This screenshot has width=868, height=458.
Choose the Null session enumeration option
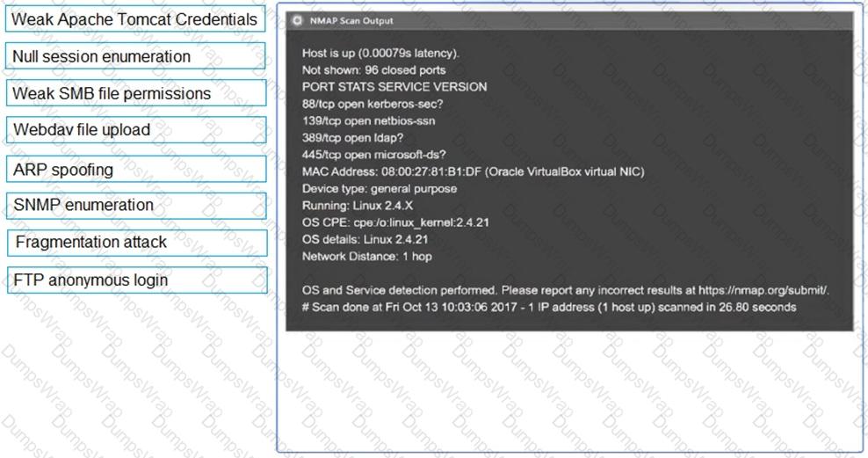(x=135, y=57)
